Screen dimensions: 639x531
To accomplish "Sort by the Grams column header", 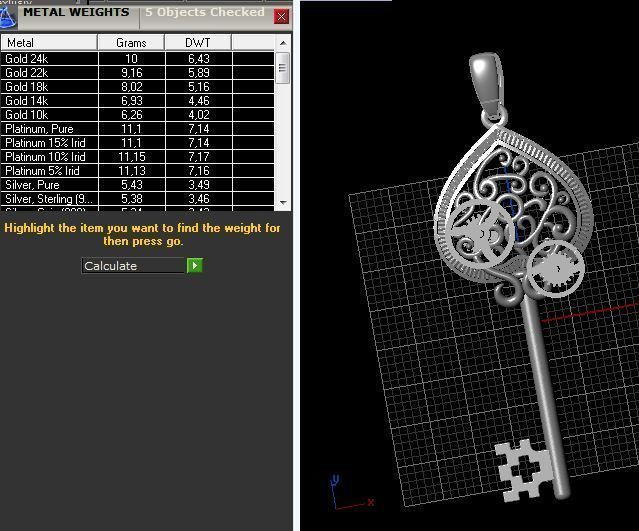I will point(131,43).
